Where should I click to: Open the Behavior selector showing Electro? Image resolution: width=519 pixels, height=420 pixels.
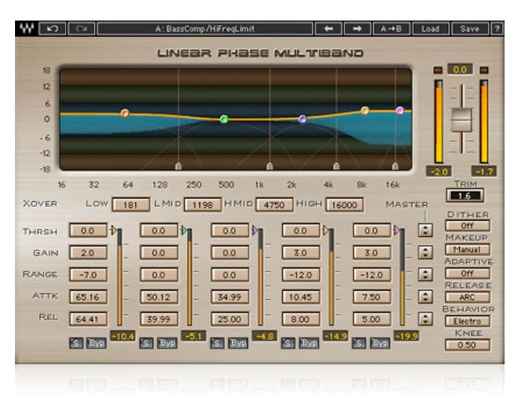pos(467,321)
